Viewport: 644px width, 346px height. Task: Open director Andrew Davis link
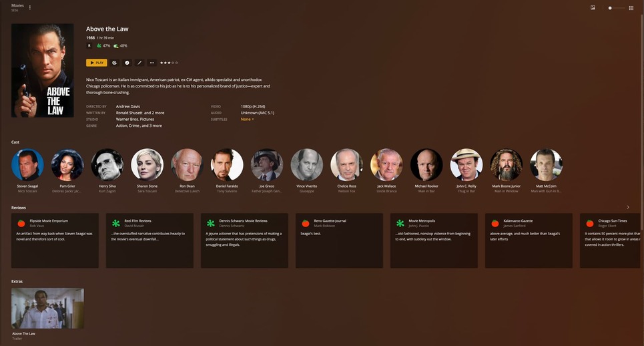tap(127, 106)
